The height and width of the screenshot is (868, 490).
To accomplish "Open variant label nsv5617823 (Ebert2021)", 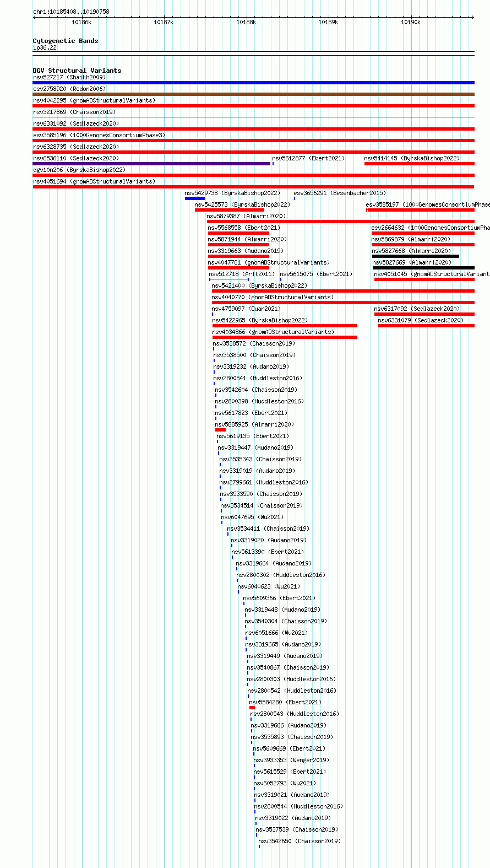I will pyautogui.click(x=251, y=413).
